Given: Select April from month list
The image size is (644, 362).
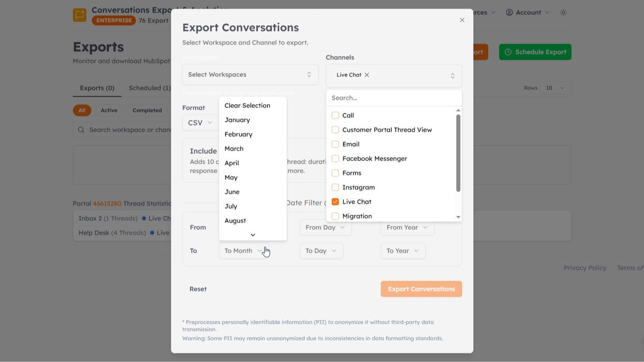Looking at the screenshot, I should click(252, 163).
